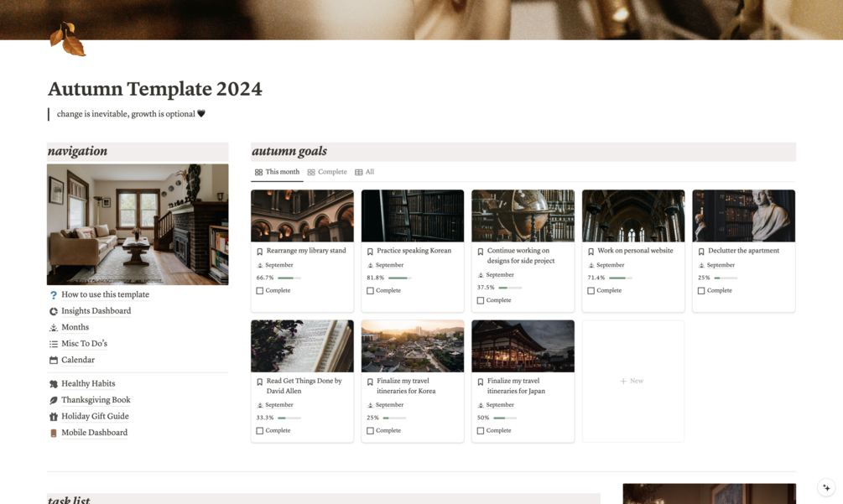Screen dimensions: 843x504
Task: Switch to the This month tab
Action: point(277,172)
